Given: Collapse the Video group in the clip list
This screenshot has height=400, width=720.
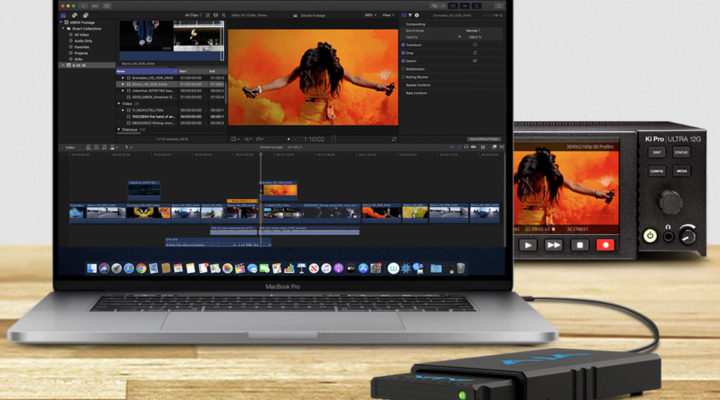Looking at the screenshot, I should coord(118,104).
